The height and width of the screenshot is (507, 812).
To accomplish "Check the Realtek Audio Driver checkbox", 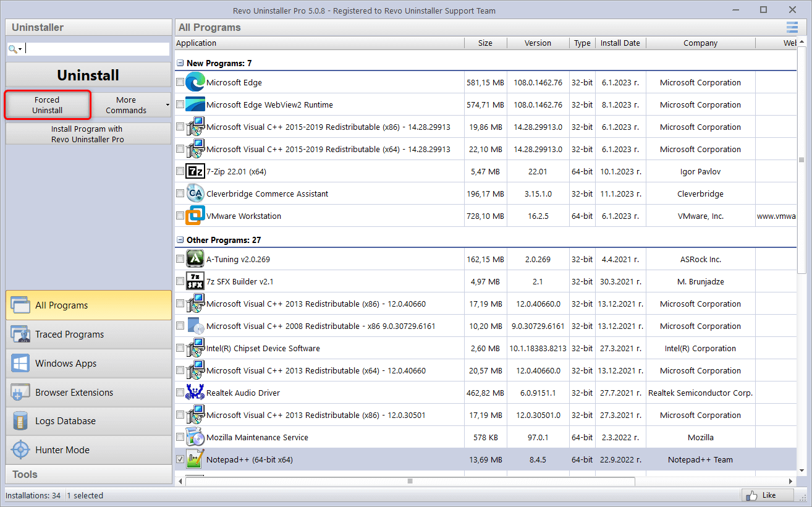I will (180, 393).
